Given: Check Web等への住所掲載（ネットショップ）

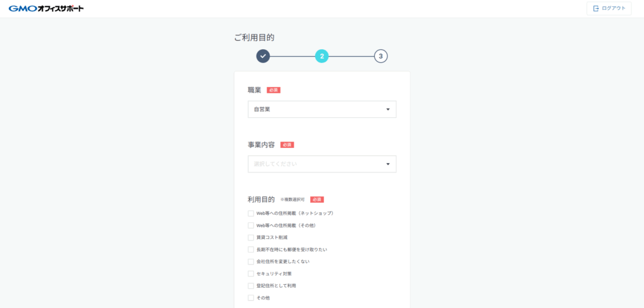Looking at the screenshot, I should coord(251,214).
